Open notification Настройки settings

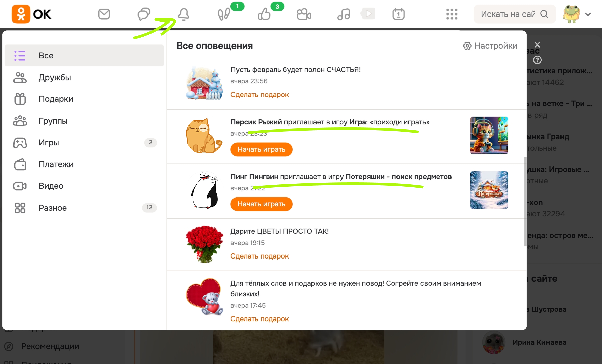[490, 46]
